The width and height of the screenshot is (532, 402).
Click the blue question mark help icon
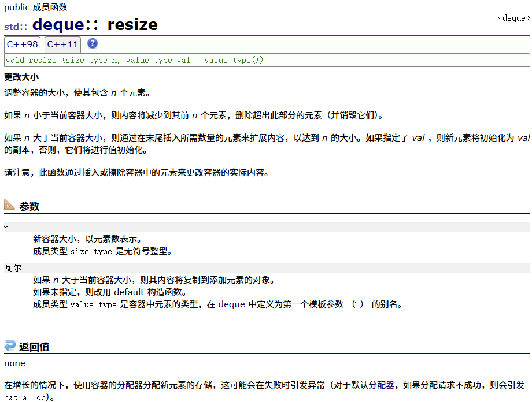93,43
